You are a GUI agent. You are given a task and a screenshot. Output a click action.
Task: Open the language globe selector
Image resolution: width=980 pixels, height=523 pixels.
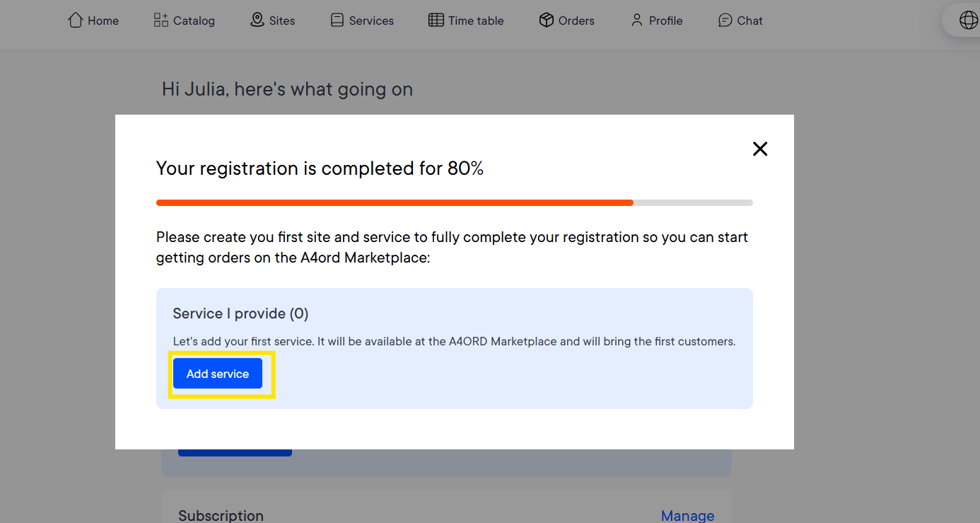968,21
